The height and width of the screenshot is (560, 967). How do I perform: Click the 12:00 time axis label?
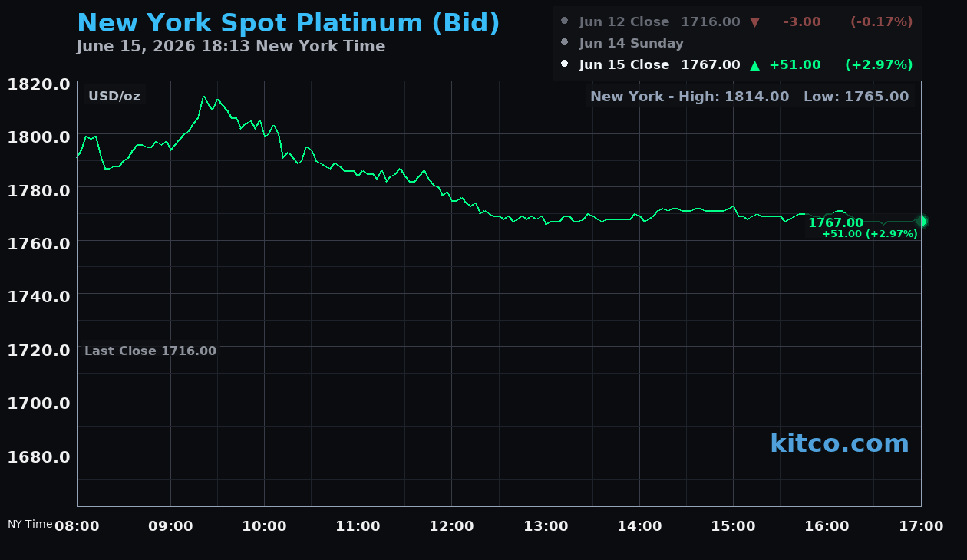(452, 526)
